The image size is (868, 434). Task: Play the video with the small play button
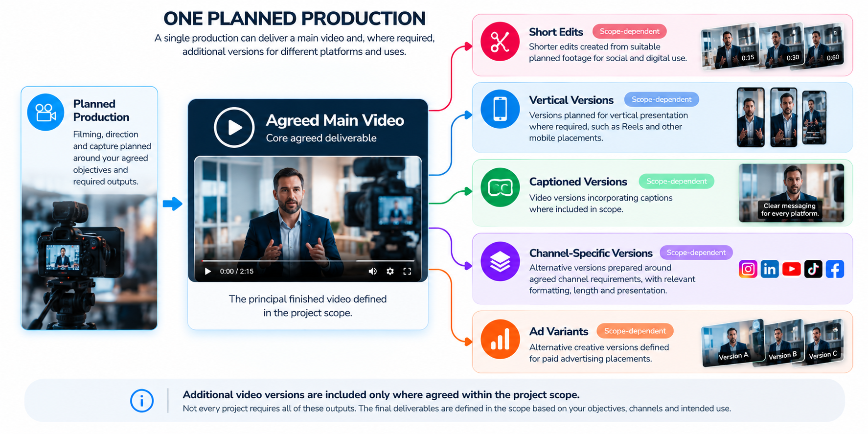tap(208, 271)
